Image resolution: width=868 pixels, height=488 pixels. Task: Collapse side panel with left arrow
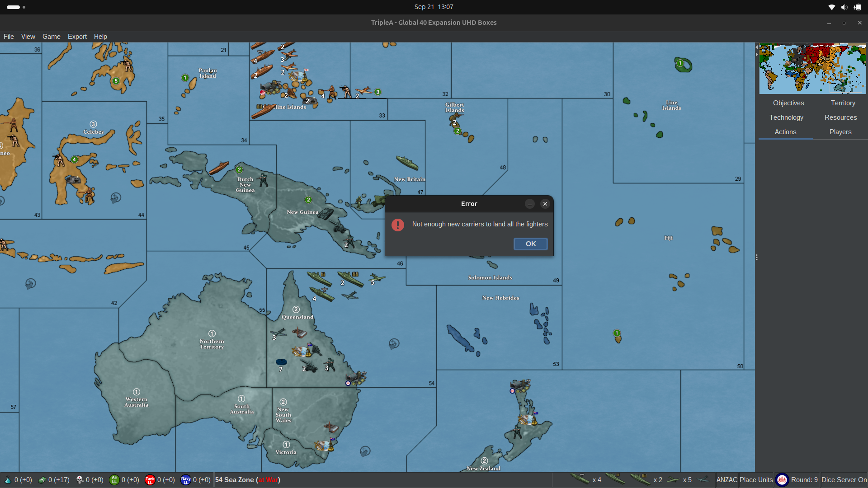pyautogui.click(x=757, y=47)
